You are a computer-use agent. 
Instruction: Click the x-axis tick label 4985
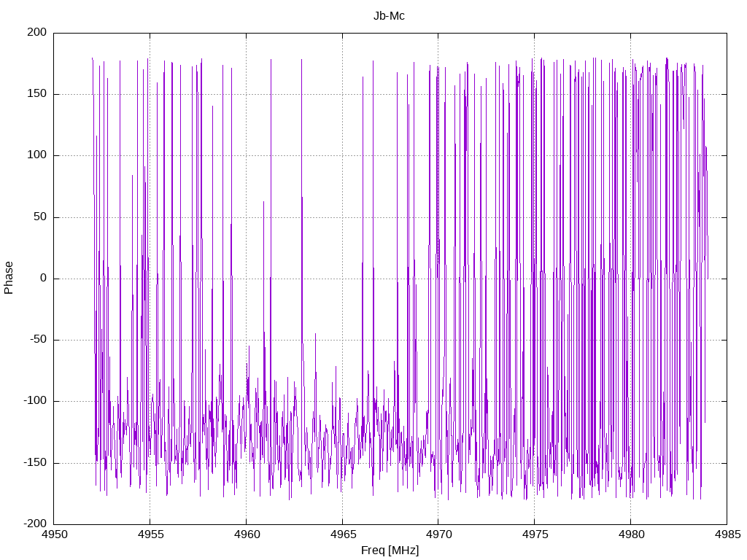coord(727,534)
